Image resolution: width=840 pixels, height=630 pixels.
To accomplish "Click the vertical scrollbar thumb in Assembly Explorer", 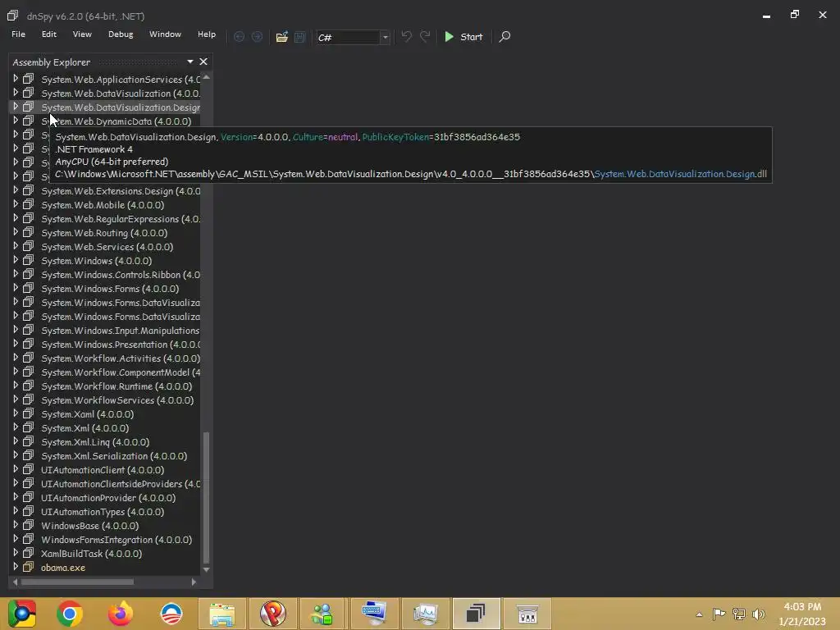I will click(206, 496).
